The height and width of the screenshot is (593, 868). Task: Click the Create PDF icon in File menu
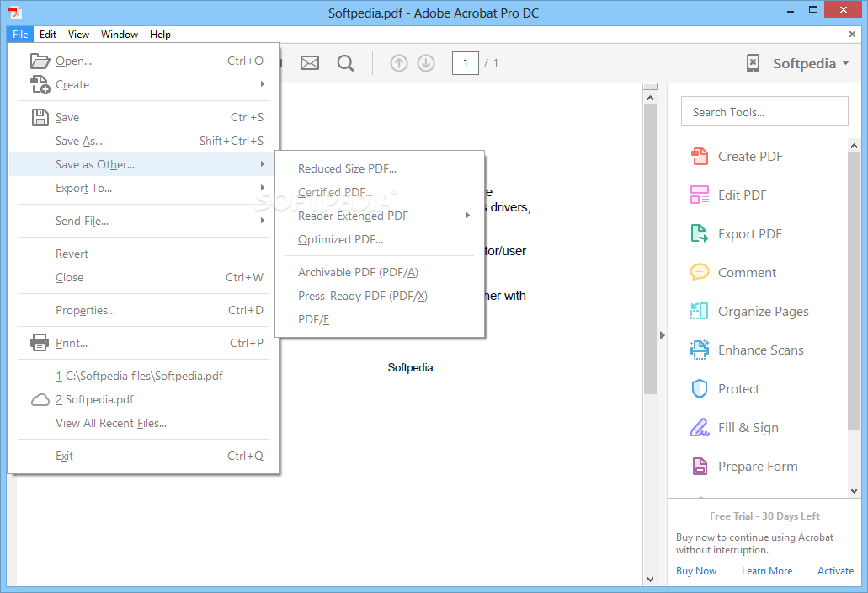[x=40, y=85]
